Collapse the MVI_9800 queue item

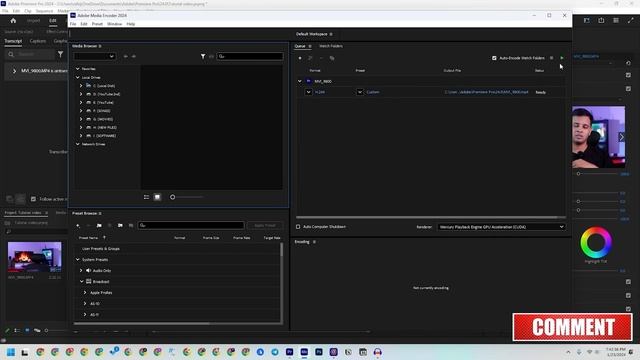coord(300,81)
